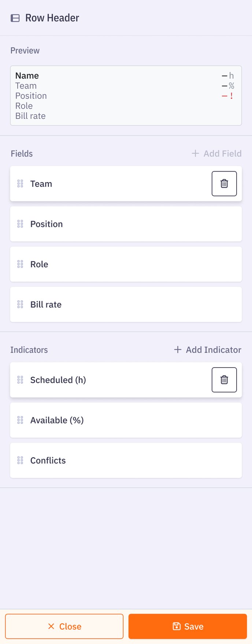Click the Position field drag handle
The height and width of the screenshot is (644, 252).
(20, 224)
